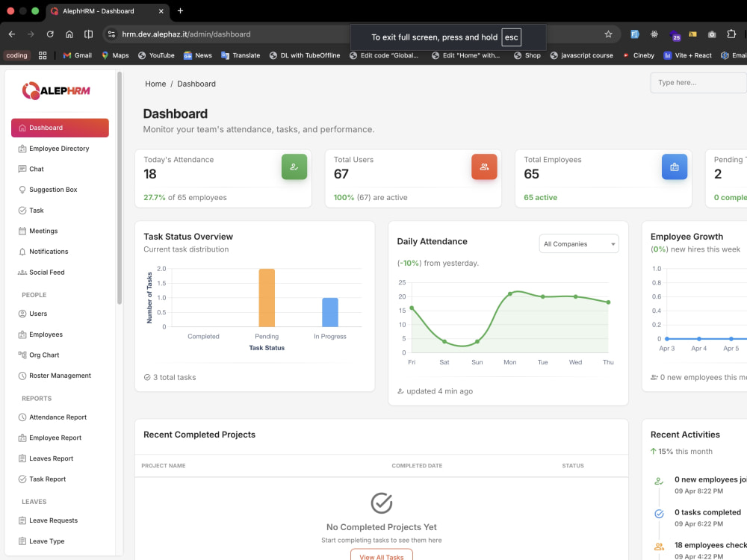Click the View All Tasks button
This screenshot has height=560, width=747.
tap(381, 556)
